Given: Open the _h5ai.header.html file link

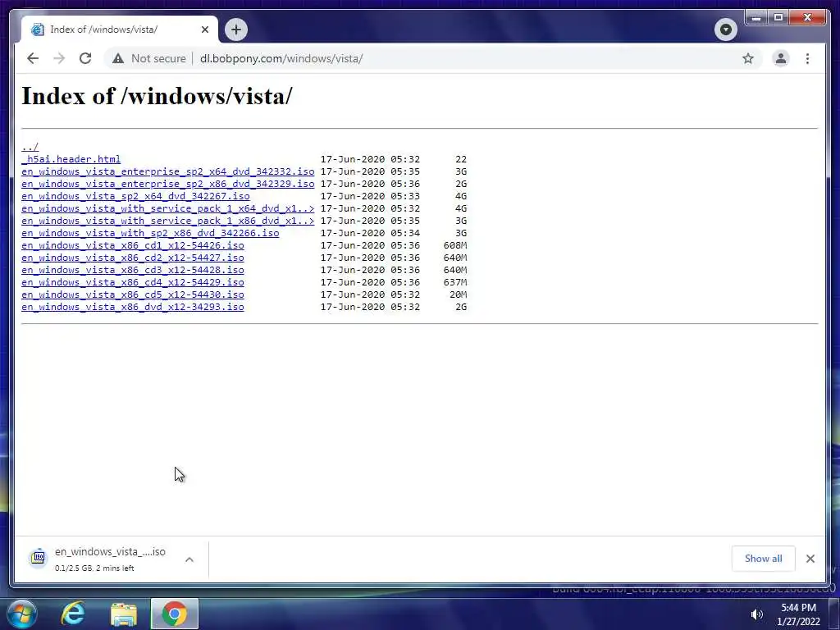Looking at the screenshot, I should click(x=71, y=159).
